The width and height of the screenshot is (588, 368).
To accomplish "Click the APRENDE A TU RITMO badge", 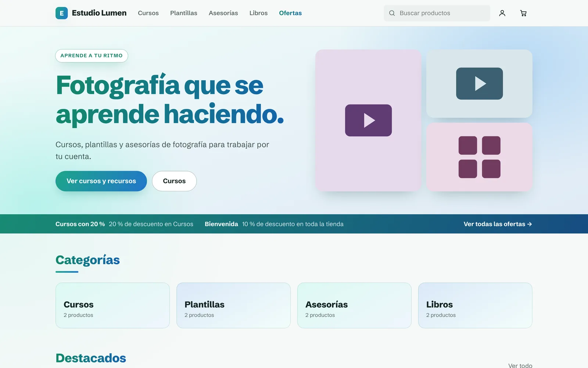I will click(x=92, y=56).
